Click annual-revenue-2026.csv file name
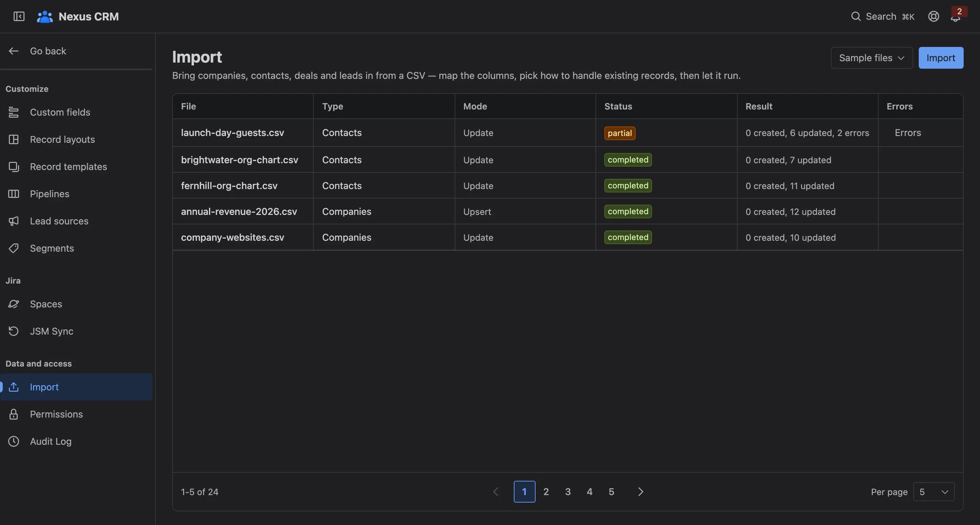The height and width of the screenshot is (525, 980). point(239,212)
